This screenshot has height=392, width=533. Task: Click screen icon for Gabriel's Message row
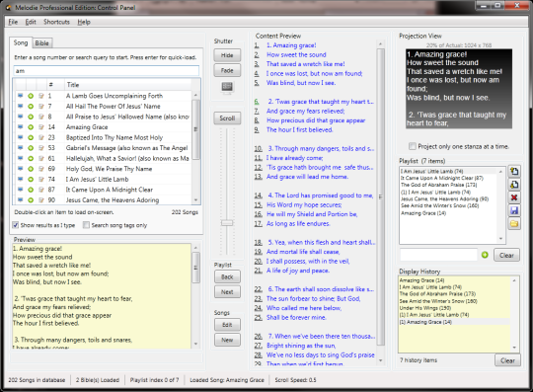21,148
